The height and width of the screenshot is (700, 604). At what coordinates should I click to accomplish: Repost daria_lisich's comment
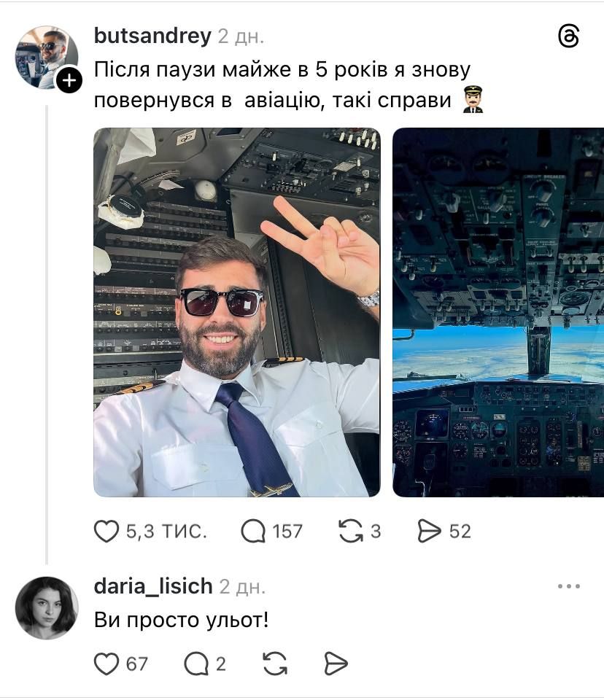pos(275,664)
